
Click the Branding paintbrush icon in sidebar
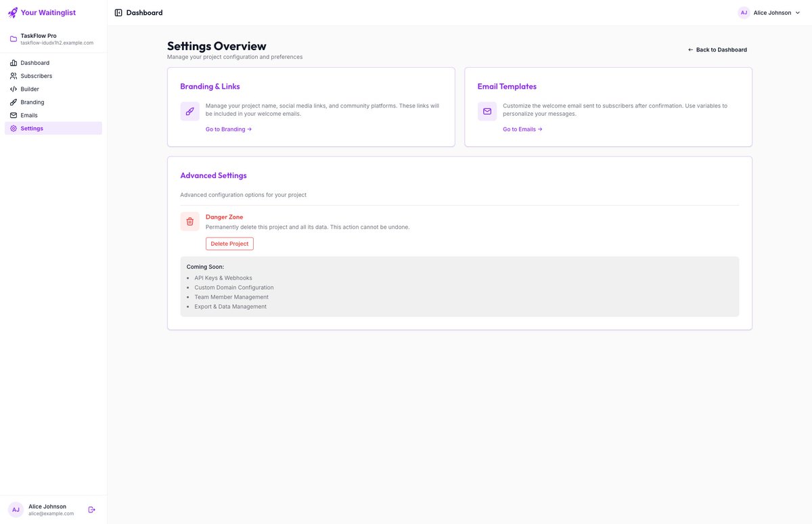coord(14,102)
